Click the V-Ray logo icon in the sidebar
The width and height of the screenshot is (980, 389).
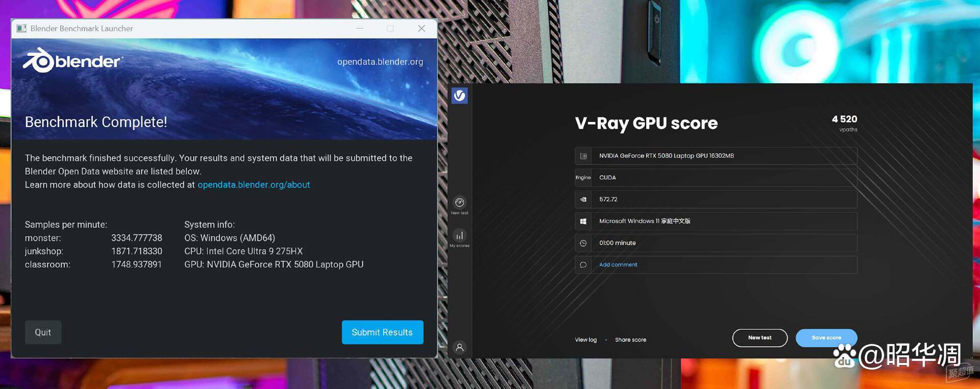click(459, 95)
